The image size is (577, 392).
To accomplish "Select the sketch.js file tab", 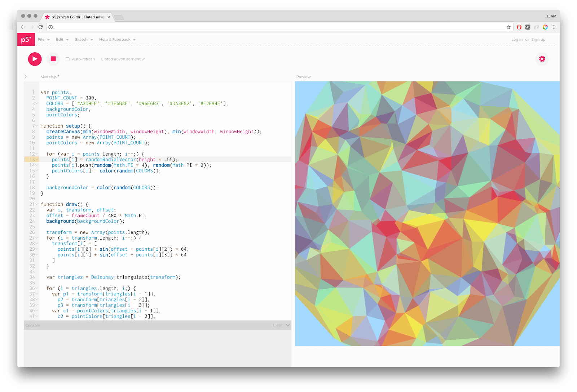I will [x=49, y=76].
